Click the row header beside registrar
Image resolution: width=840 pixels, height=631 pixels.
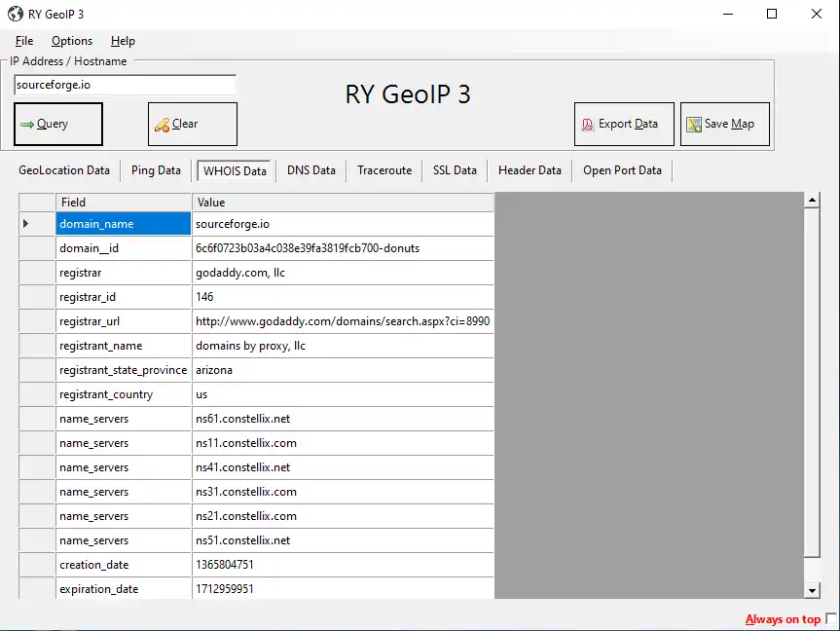click(37, 273)
